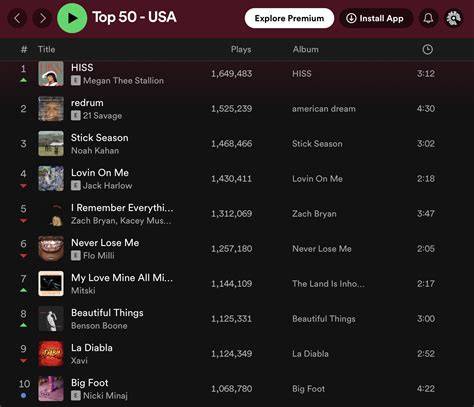The width and height of the screenshot is (474, 407).
Task: Open the american dream album link
Action: pos(324,109)
